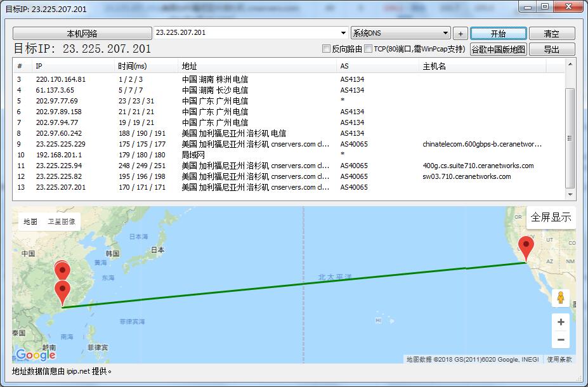Select hop 13 row 23.225.207.201
Image resolution: width=588 pixels, height=387 pixels.
pos(60,187)
